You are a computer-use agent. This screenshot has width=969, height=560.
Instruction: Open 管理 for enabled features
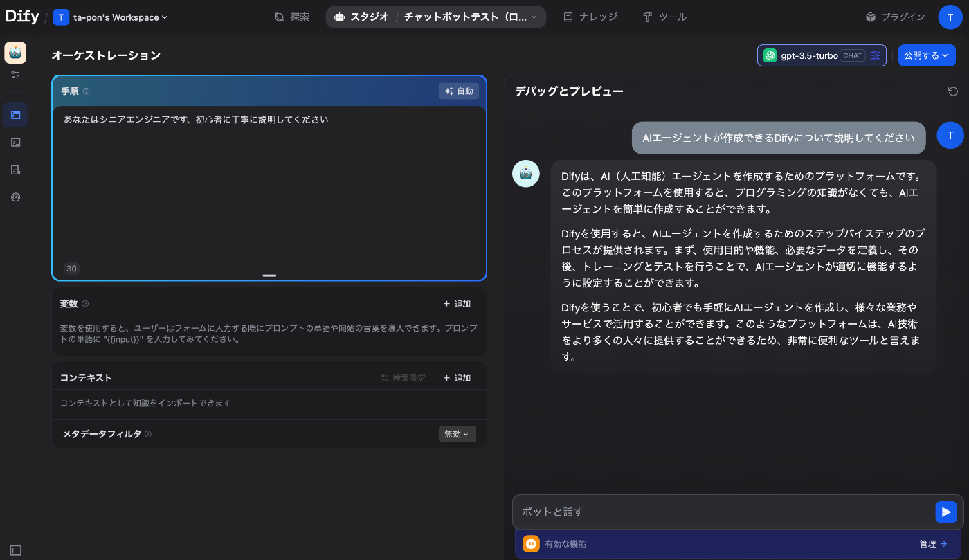933,544
